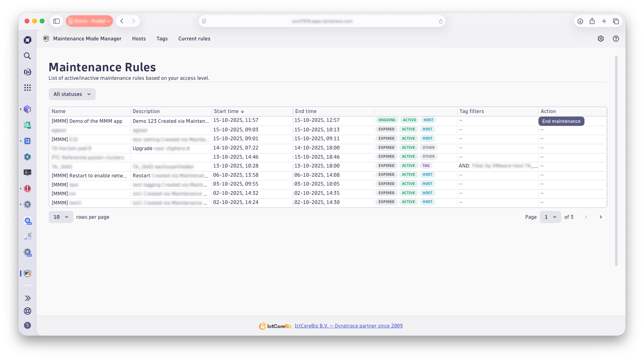Go to the next page with the right arrow
This screenshot has height=360, width=644.
601,217
